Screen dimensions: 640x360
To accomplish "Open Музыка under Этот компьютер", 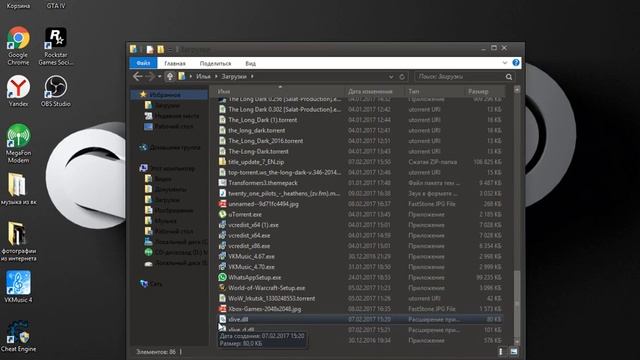I will 165,221.
